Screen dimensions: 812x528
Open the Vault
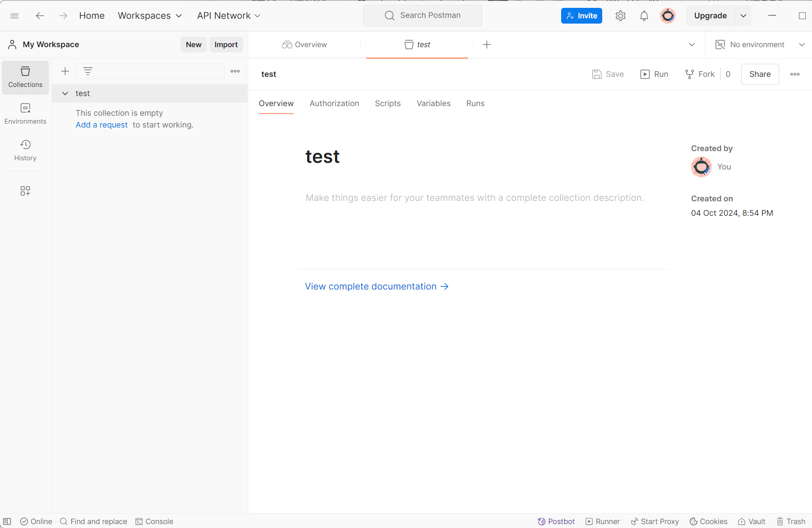tap(752, 521)
